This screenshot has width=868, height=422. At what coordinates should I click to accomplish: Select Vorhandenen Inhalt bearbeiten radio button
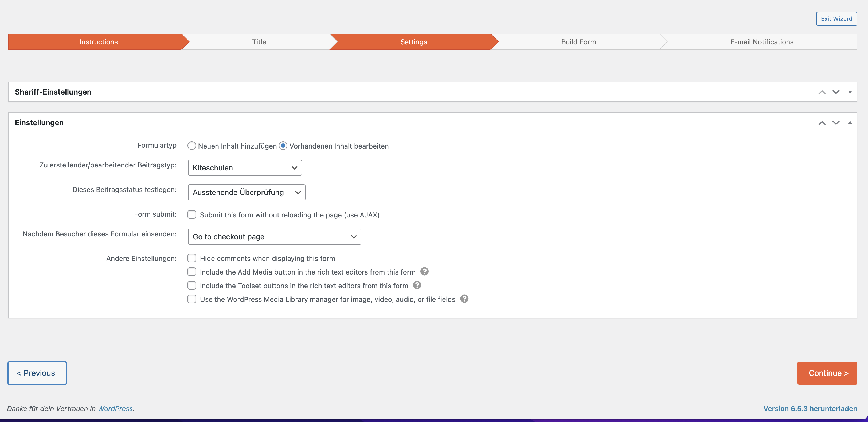point(283,146)
